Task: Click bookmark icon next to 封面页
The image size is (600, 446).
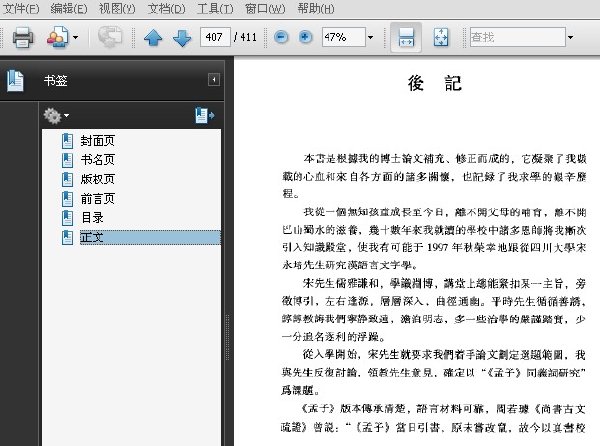Action: pyautogui.click(x=67, y=141)
